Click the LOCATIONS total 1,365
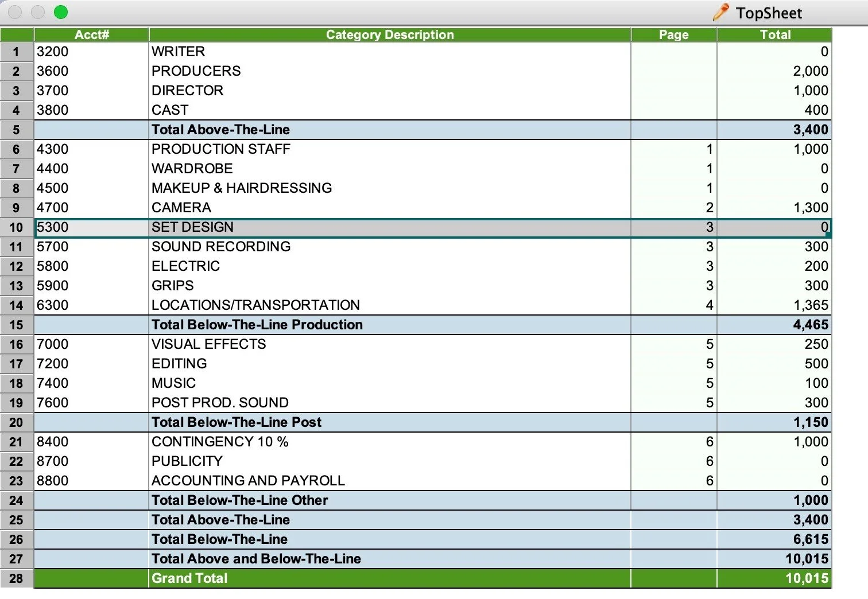The height and width of the screenshot is (599, 868). pyautogui.click(x=774, y=305)
